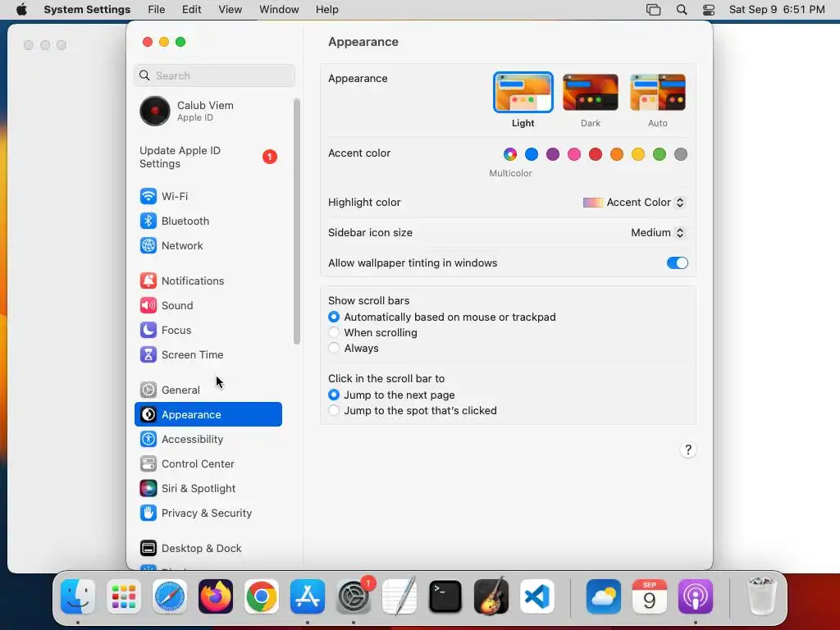Click Calub Viem Apple ID avatar
This screenshot has height=630, width=840.
pyautogui.click(x=155, y=111)
